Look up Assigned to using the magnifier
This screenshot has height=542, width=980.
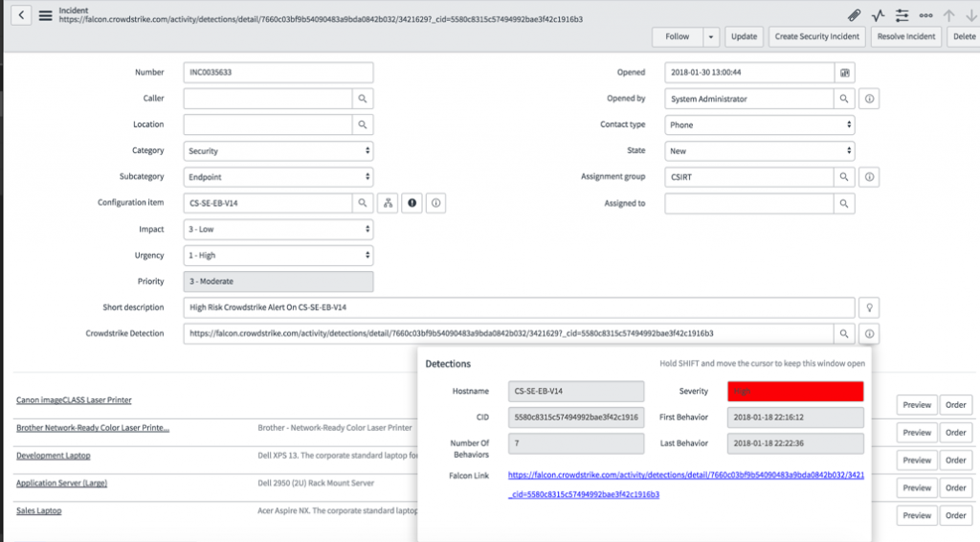[x=844, y=204]
